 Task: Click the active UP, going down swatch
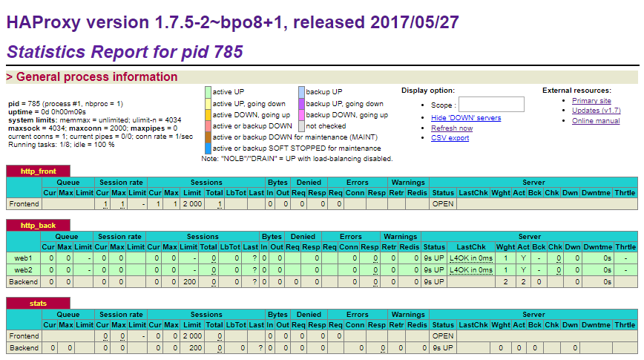(x=208, y=104)
